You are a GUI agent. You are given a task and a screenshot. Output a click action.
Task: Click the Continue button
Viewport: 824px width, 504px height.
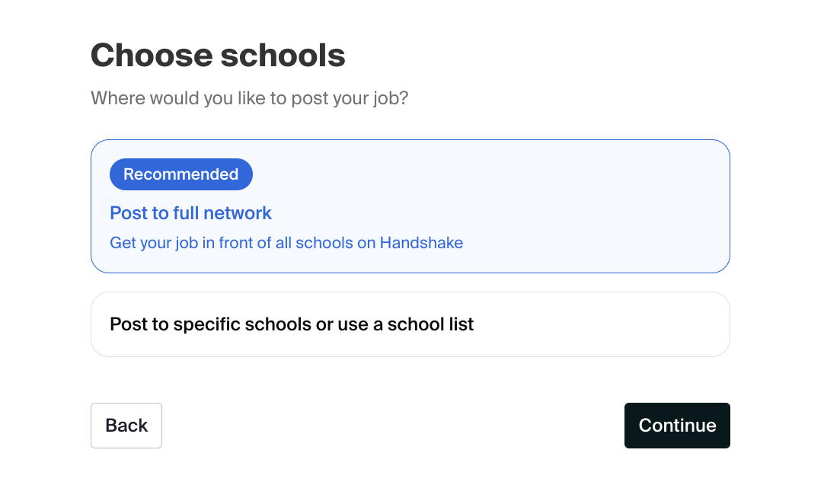(x=677, y=426)
